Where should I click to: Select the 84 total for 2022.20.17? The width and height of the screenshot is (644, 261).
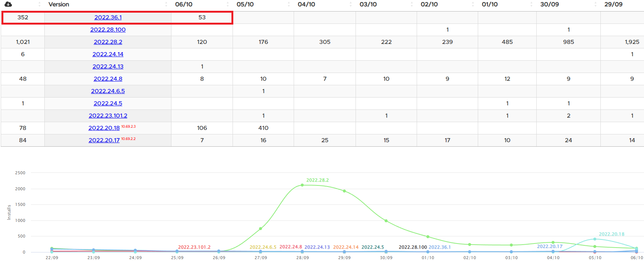23,140
